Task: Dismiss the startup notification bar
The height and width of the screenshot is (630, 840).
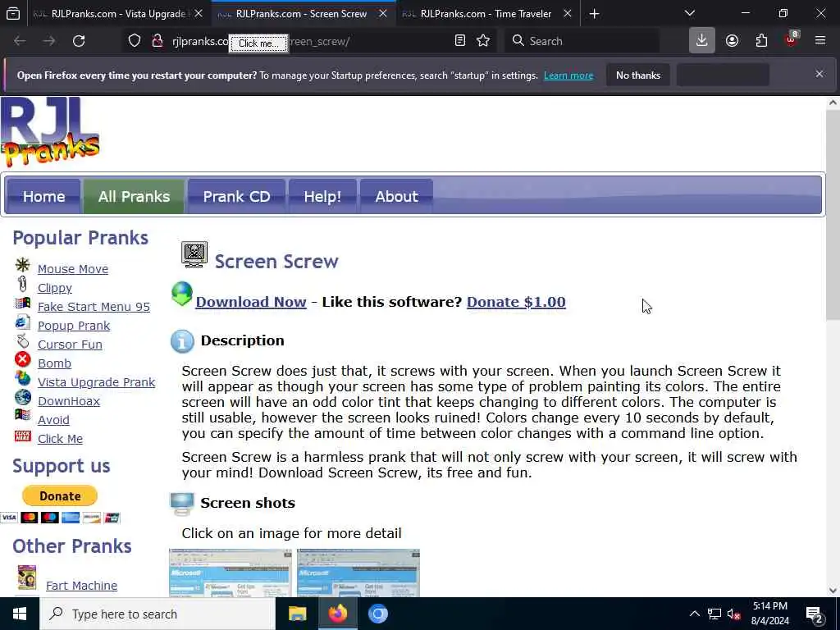Action: tap(819, 74)
